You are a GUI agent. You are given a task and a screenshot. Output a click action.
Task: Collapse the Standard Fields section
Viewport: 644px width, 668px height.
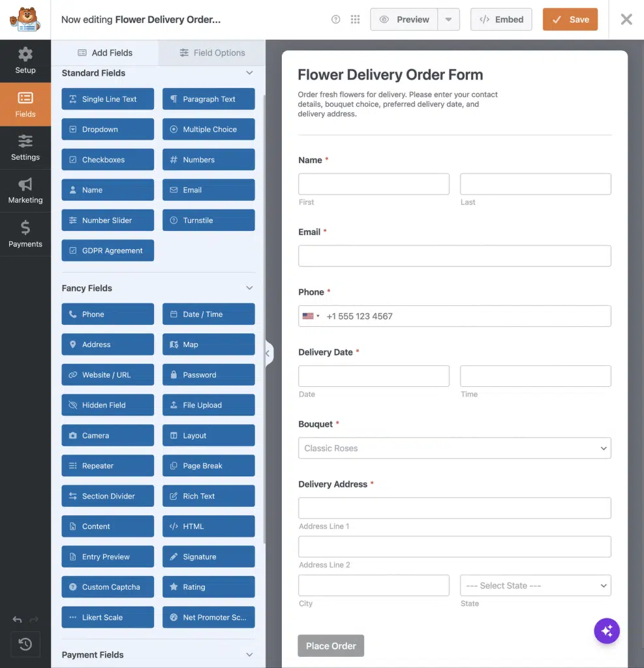tap(249, 73)
